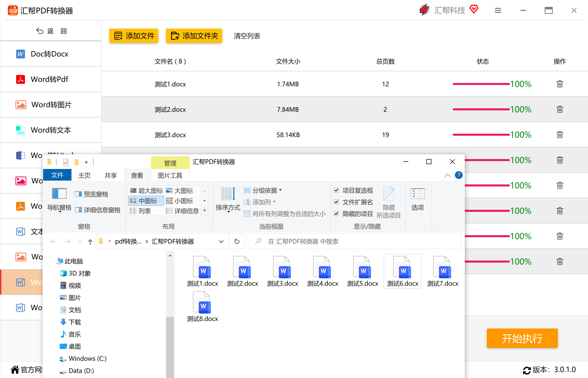The height and width of the screenshot is (378, 588).
Task: Open 测试1.docx file in Explorer
Action: click(x=202, y=271)
